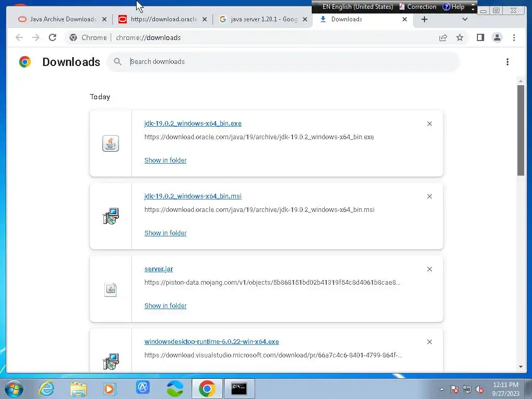Image resolution: width=532 pixels, height=399 pixels.
Task: Remove server.jar from the list
Action: click(x=430, y=269)
